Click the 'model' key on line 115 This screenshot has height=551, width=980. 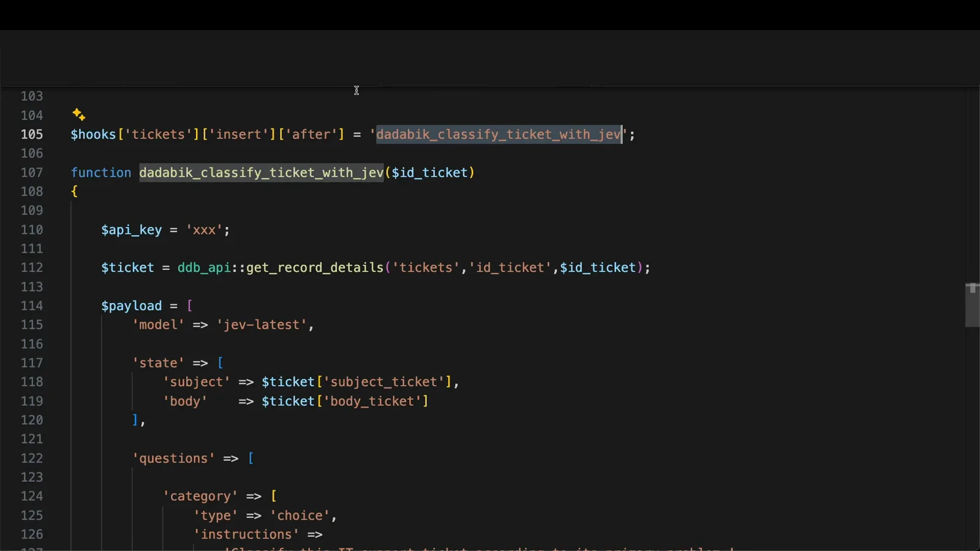click(158, 325)
